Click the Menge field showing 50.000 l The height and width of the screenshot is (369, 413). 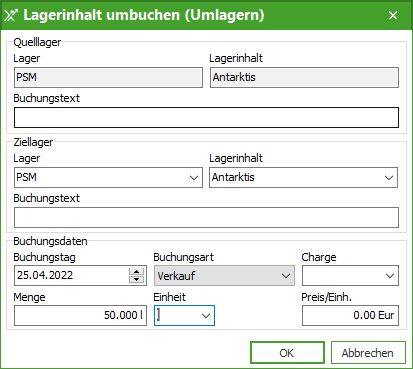tap(80, 315)
